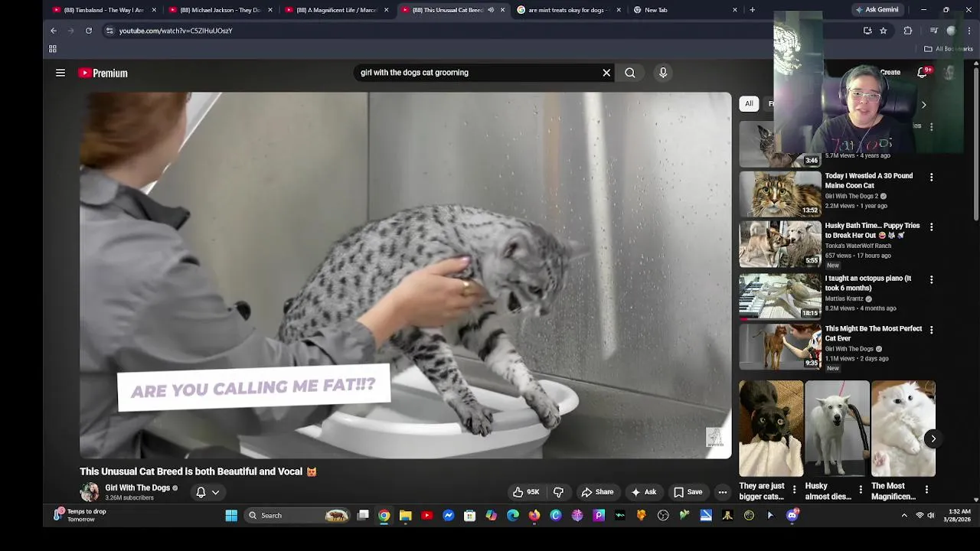Open Chrome from the taskbar
Screen dimensions: 980x551
[x=384, y=516]
